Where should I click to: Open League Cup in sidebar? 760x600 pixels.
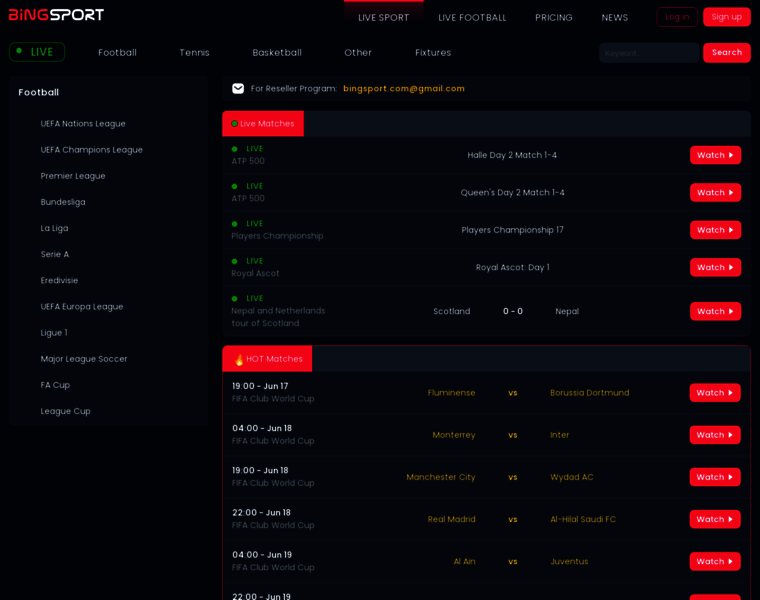tap(65, 411)
